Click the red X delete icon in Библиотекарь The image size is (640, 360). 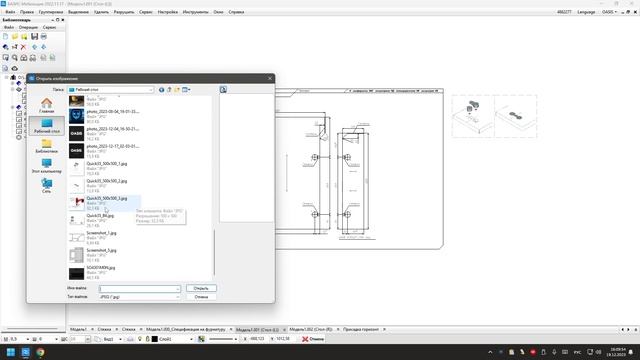coord(24,47)
